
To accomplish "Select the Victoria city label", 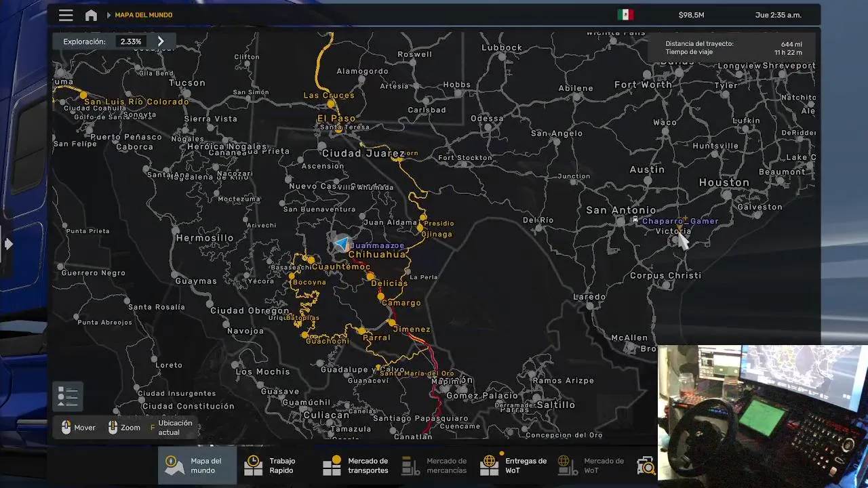I will point(673,231).
